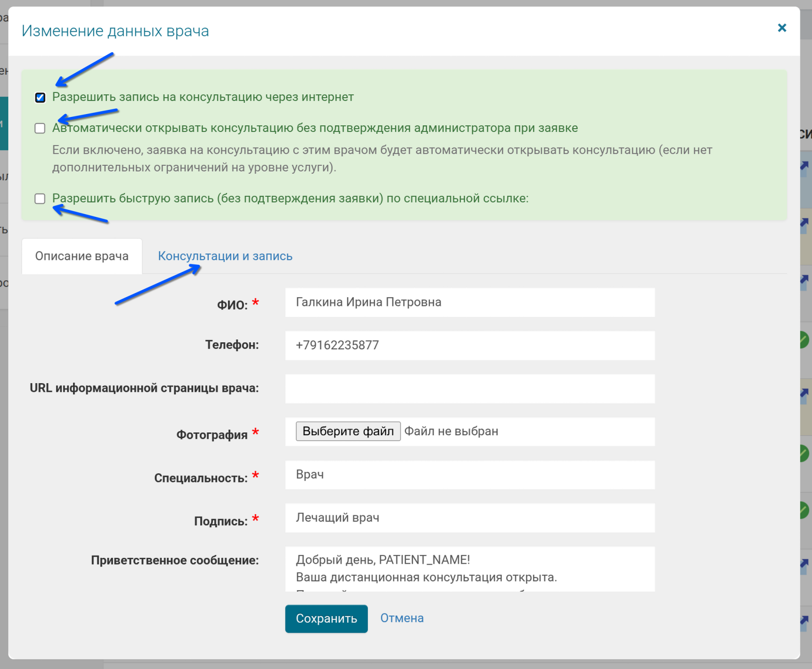812x669 pixels.
Task: Enable quick booking by special link checkbox
Action: (40, 199)
